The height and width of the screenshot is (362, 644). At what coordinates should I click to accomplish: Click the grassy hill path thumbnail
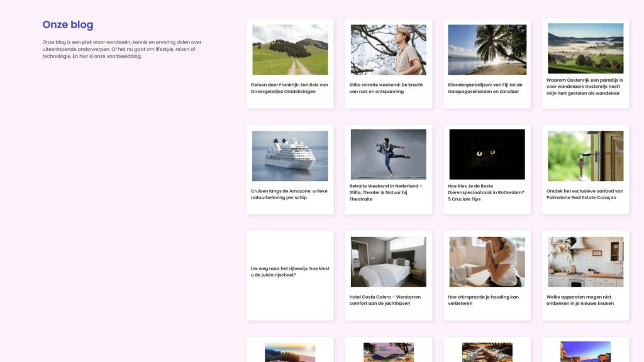[290, 50]
